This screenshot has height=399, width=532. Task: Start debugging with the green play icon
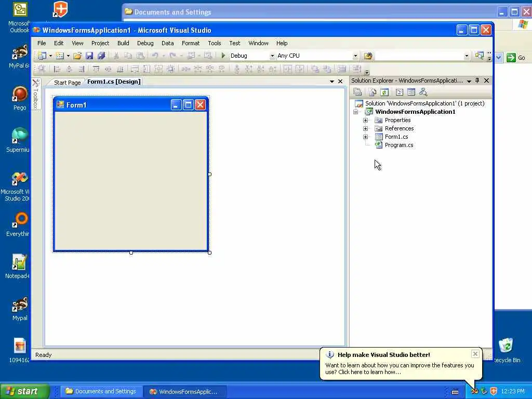click(223, 55)
